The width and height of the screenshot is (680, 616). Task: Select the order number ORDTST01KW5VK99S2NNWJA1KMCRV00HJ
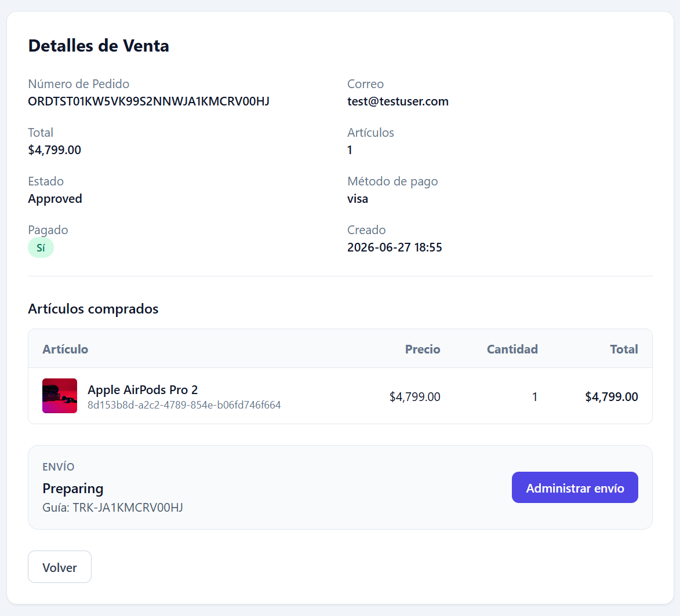[149, 101]
